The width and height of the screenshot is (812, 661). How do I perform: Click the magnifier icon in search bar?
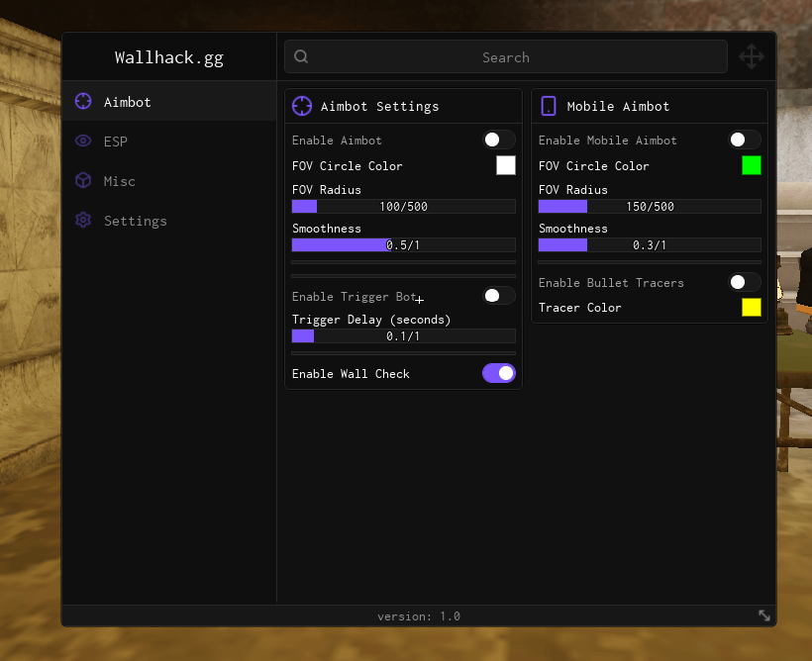(301, 56)
